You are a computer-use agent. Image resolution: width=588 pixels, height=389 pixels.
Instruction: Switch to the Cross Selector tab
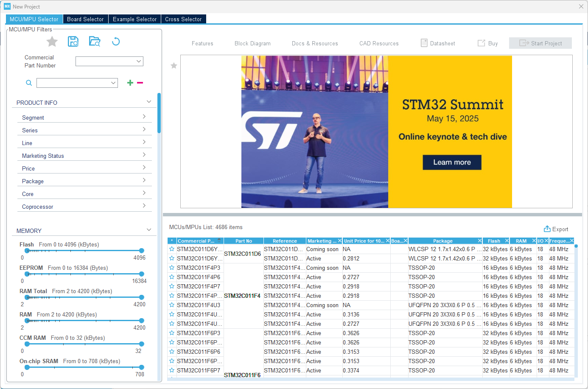coord(183,19)
